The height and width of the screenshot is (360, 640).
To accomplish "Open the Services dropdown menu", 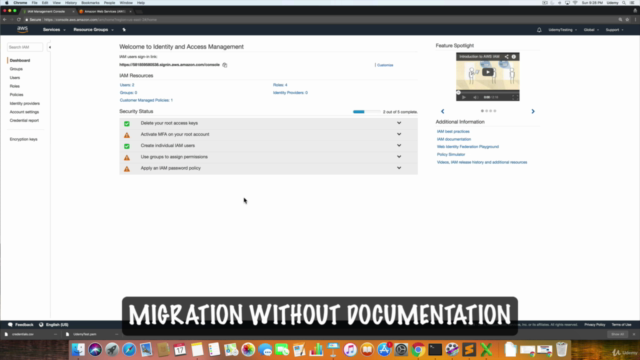I will 54,30.
